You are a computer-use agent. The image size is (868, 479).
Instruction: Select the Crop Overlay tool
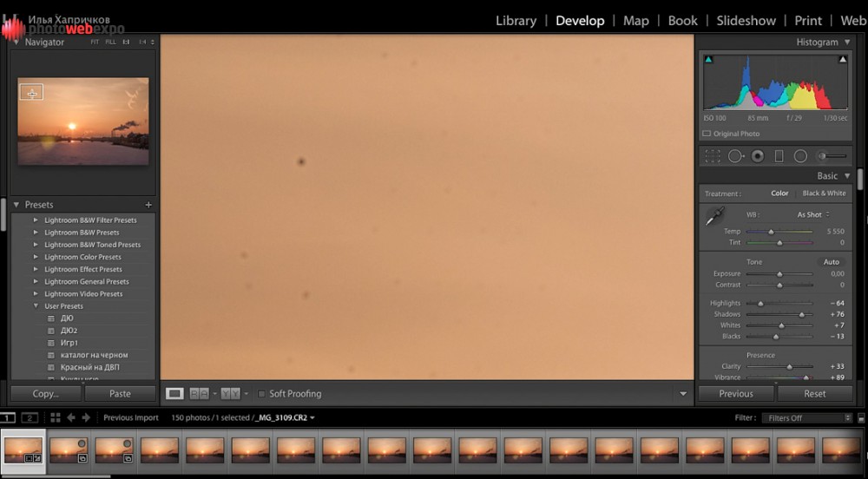click(713, 156)
